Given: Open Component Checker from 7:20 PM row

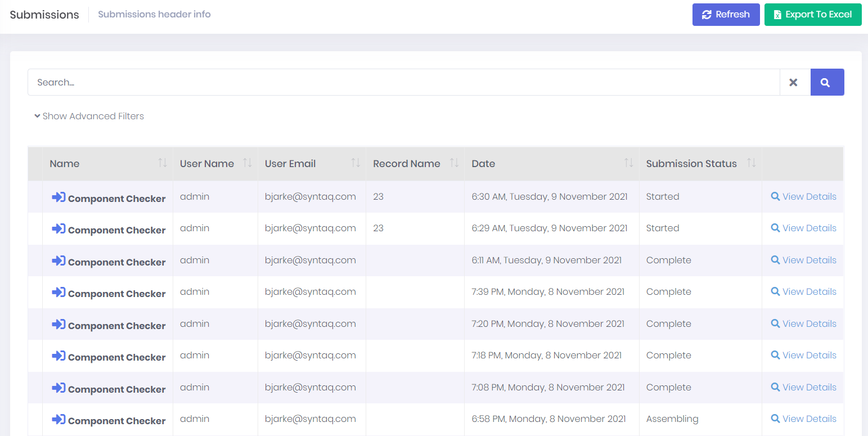Looking at the screenshot, I should [116, 326].
